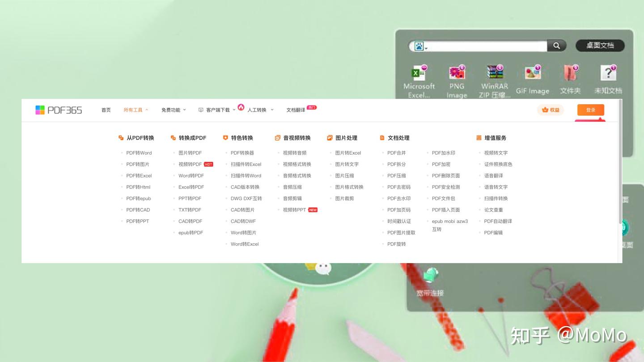This screenshot has height=362, width=644.
Task: Choose the Excel转PDF link
Action: [x=191, y=187]
